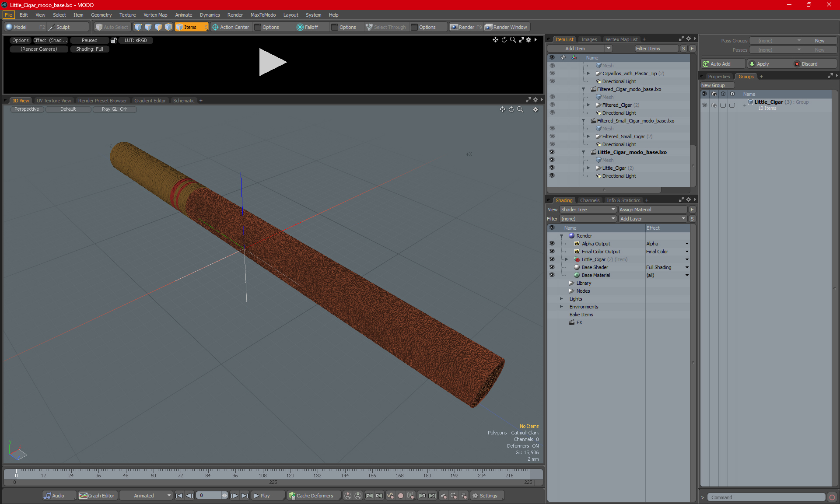This screenshot has height=504, width=840.
Task: Switch to Channels tab
Action: [x=590, y=200]
